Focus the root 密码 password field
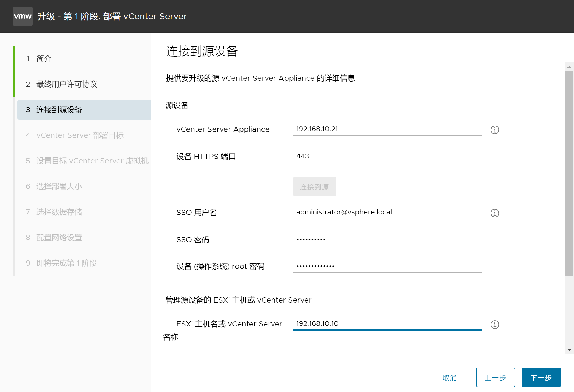The width and height of the screenshot is (574, 392). coord(387,266)
